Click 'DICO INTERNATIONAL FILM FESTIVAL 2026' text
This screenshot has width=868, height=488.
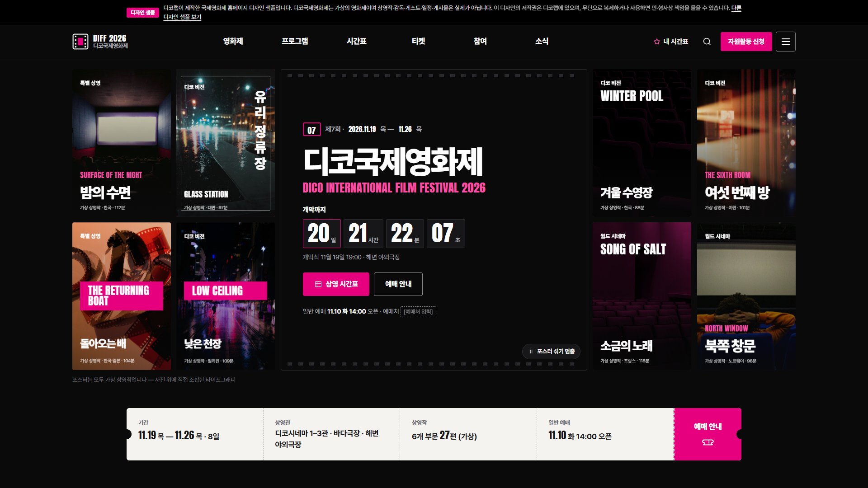point(394,188)
